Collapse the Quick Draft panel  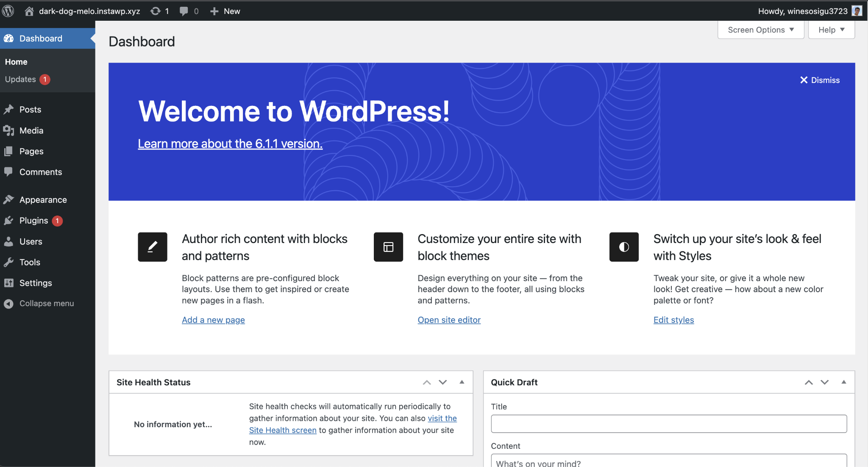(x=844, y=382)
